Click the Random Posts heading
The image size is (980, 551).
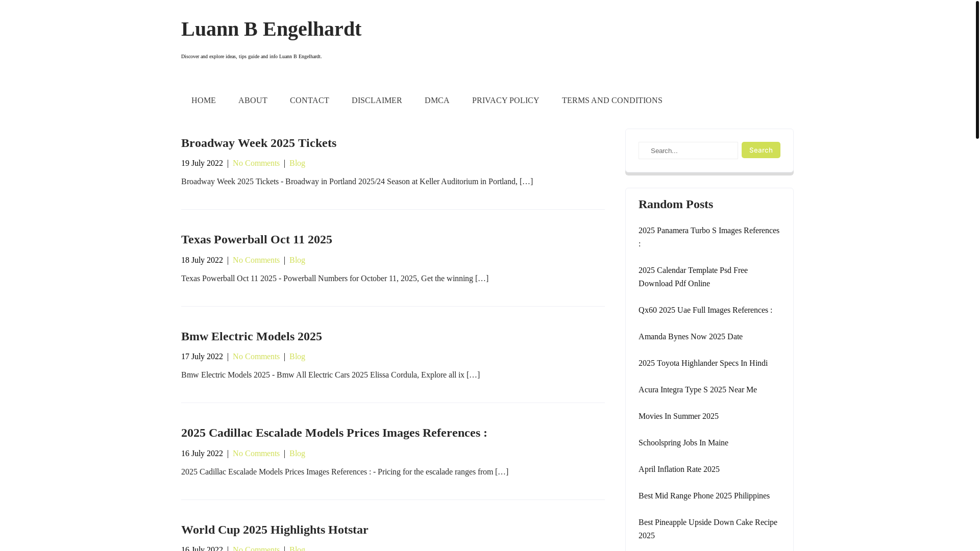676,204
